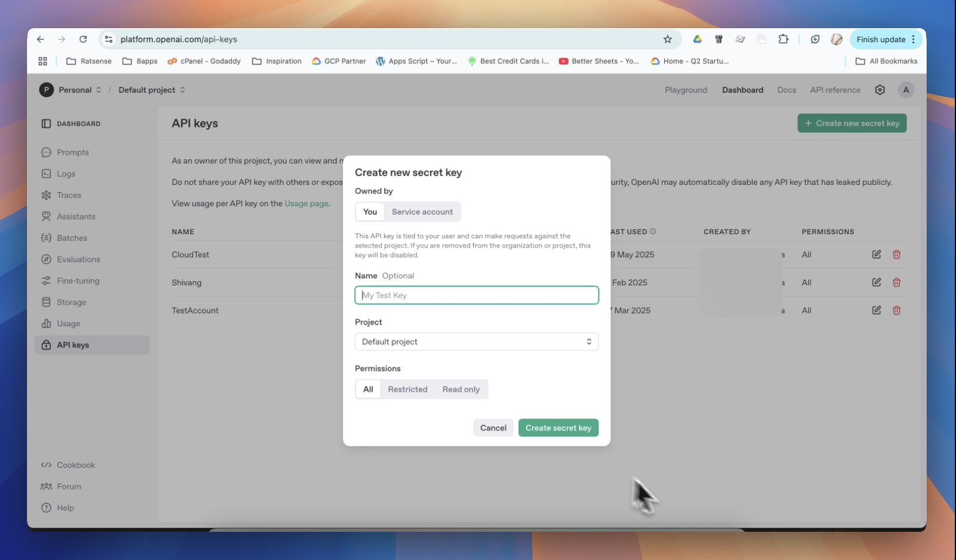
Task: Click the Google Drive extension icon
Action: [697, 39]
